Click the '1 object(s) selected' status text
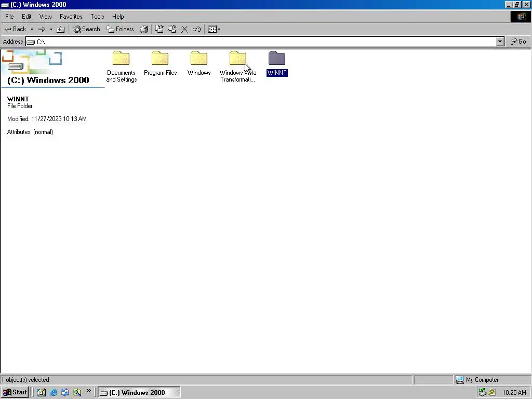 coord(25,380)
